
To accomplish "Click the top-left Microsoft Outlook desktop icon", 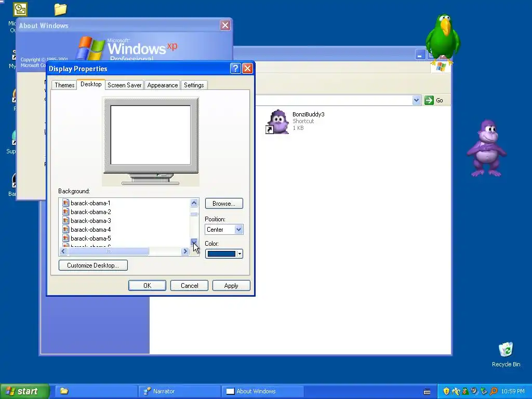I will click(x=20, y=9).
